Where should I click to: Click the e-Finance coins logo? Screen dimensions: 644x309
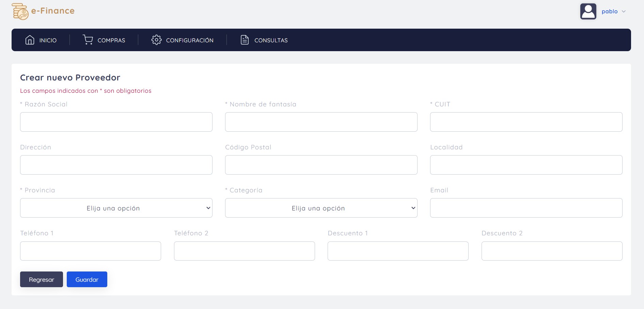pyautogui.click(x=19, y=11)
